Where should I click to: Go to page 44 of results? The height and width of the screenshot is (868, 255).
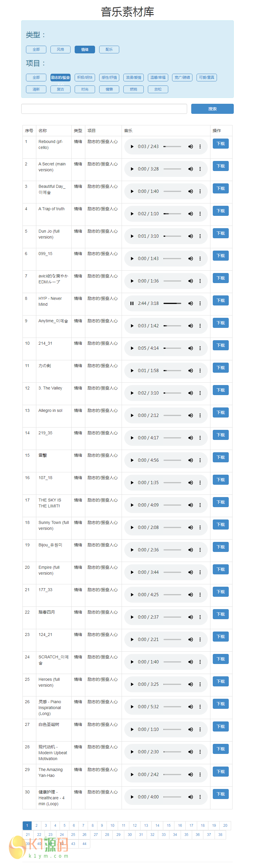[x=84, y=844]
